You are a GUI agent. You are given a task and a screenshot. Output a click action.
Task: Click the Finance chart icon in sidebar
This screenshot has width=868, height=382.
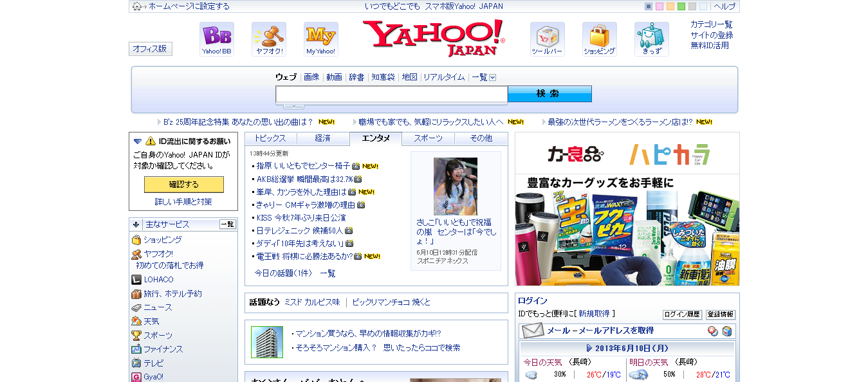[136, 349]
